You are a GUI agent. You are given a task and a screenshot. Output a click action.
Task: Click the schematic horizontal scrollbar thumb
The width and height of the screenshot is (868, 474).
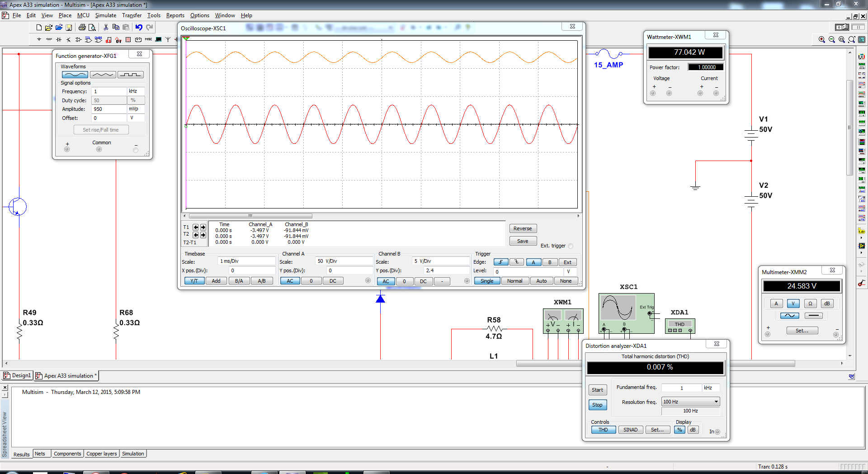tap(656, 364)
